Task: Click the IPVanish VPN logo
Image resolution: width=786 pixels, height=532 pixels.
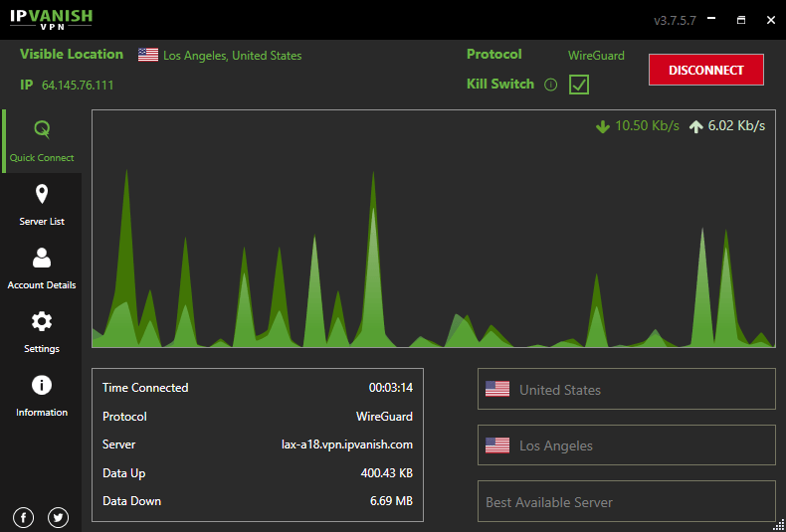Action: coord(51,19)
